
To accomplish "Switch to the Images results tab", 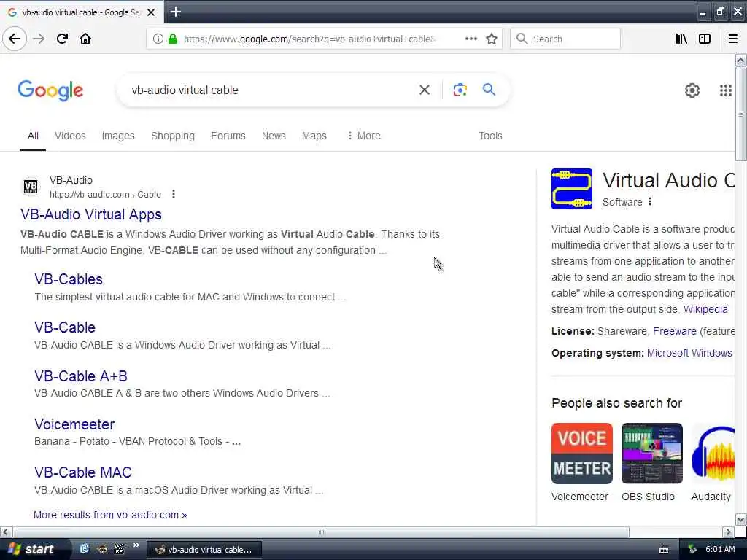I will pyautogui.click(x=118, y=136).
